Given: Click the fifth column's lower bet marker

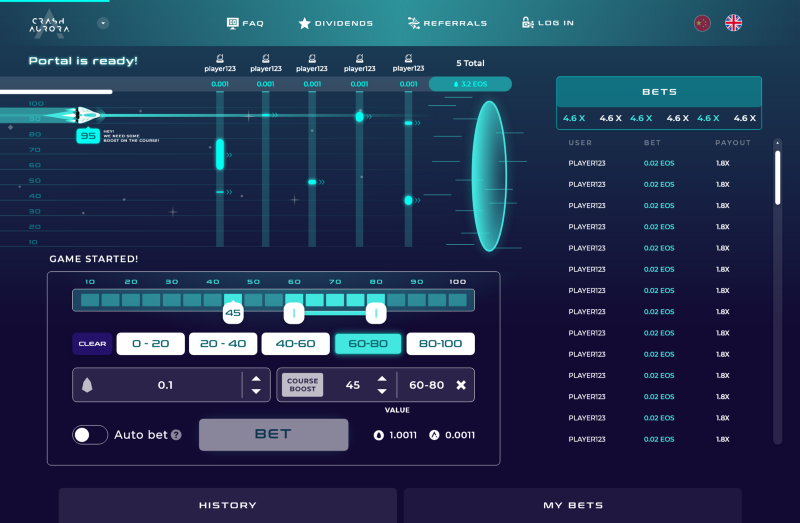Looking at the screenshot, I should click(408, 201).
